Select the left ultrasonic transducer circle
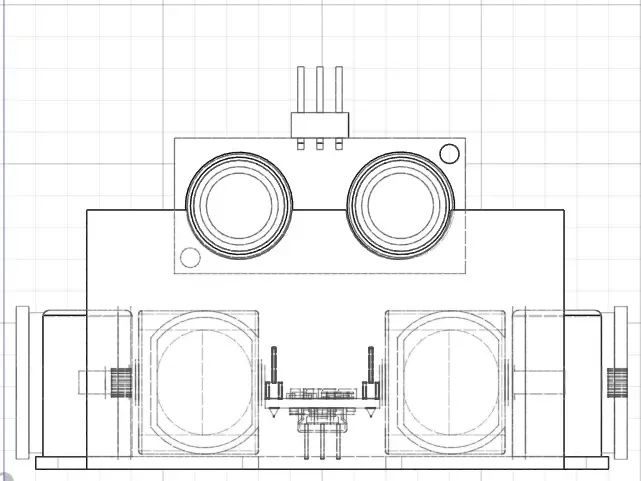Image resolution: width=641 pixels, height=481 pixels. (x=239, y=206)
